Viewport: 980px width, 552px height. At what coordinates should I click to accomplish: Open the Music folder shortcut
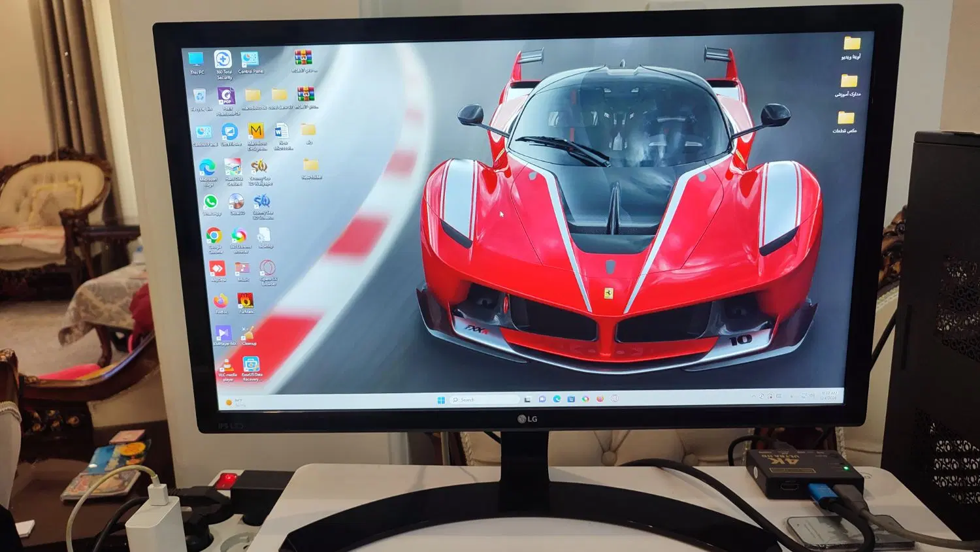[x=243, y=271]
